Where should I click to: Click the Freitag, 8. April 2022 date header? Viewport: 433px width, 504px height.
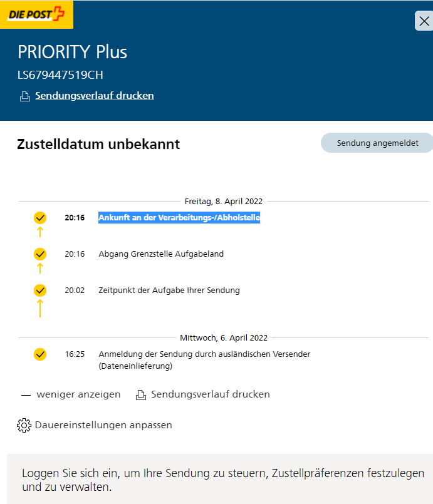click(x=223, y=202)
